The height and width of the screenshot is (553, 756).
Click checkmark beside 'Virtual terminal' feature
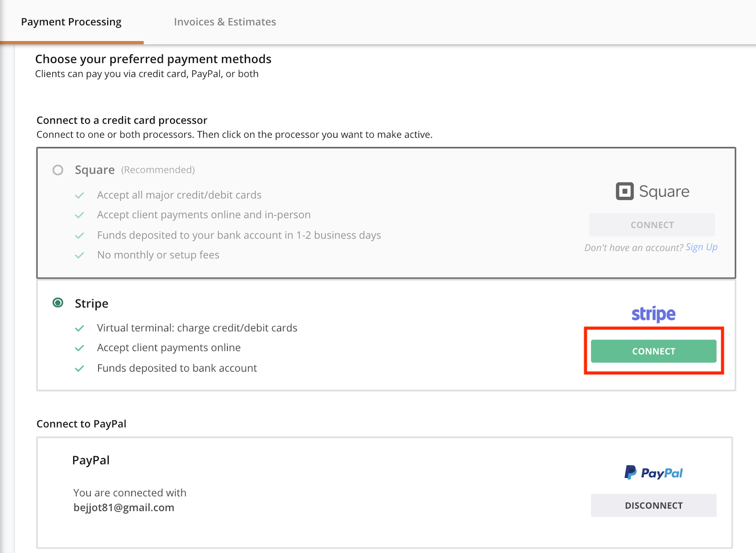pyautogui.click(x=79, y=328)
